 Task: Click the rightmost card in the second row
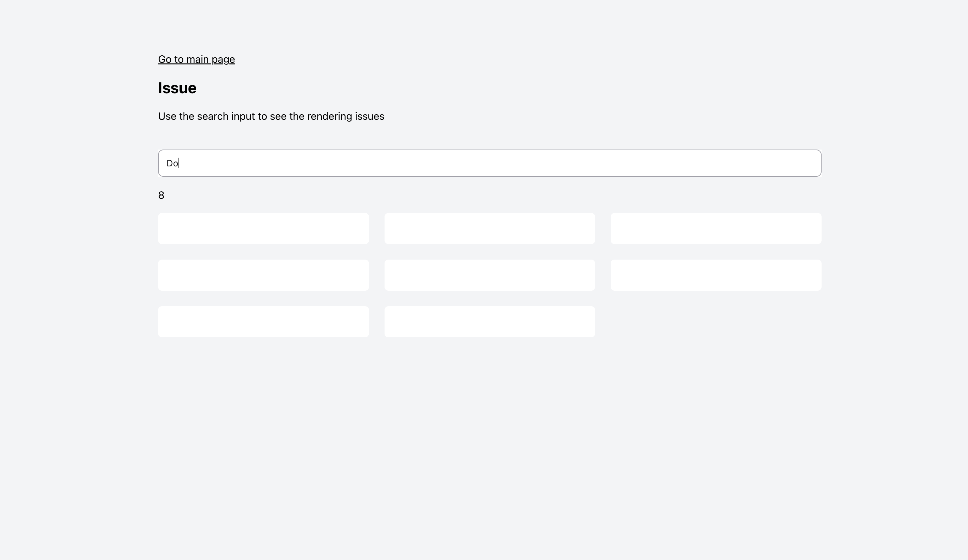(x=716, y=275)
